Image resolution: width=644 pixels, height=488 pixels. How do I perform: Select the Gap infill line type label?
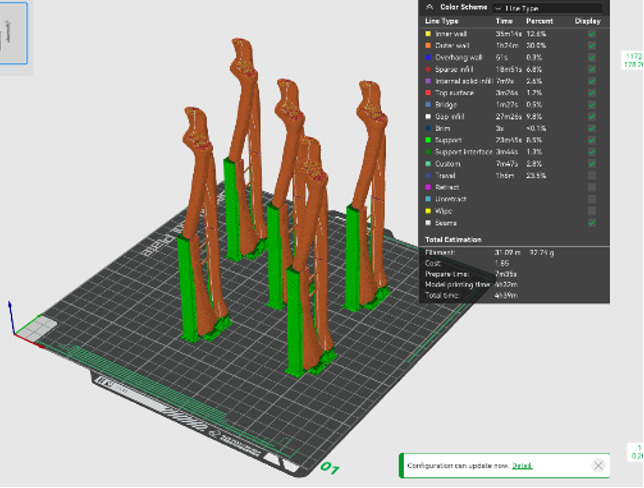pyautogui.click(x=449, y=117)
